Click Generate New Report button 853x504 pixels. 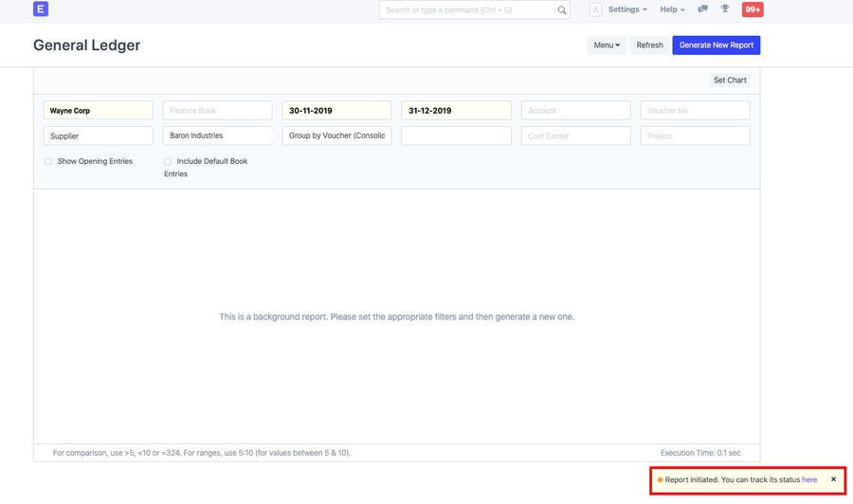click(x=716, y=45)
